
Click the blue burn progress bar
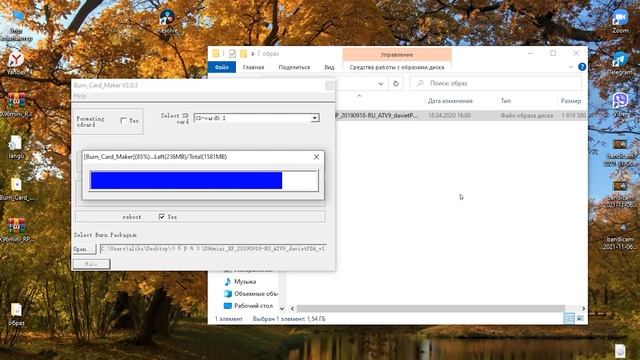pyautogui.click(x=186, y=180)
